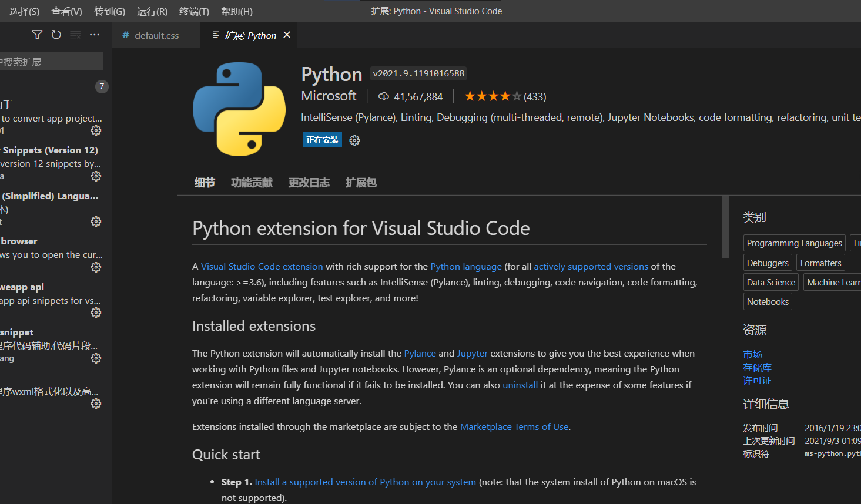Screen dimensions: 861x504
Task: Open gear menu for weapp api extension
Action: (x=96, y=313)
